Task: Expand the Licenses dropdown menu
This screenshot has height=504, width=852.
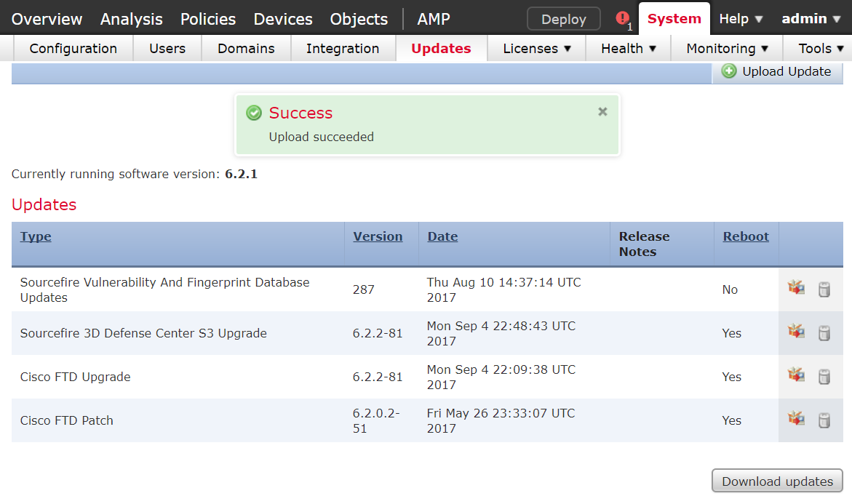Action: tap(537, 48)
